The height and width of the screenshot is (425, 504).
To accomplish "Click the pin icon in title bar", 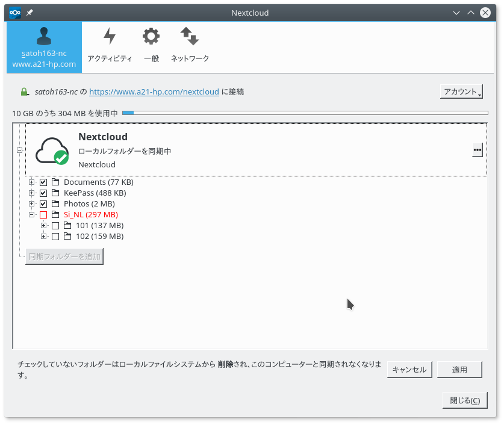I will (30, 13).
